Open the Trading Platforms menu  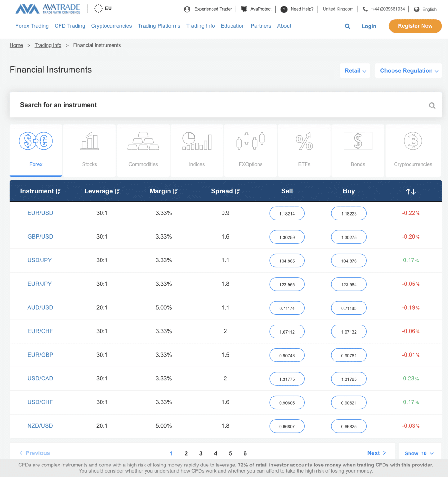tap(159, 26)
